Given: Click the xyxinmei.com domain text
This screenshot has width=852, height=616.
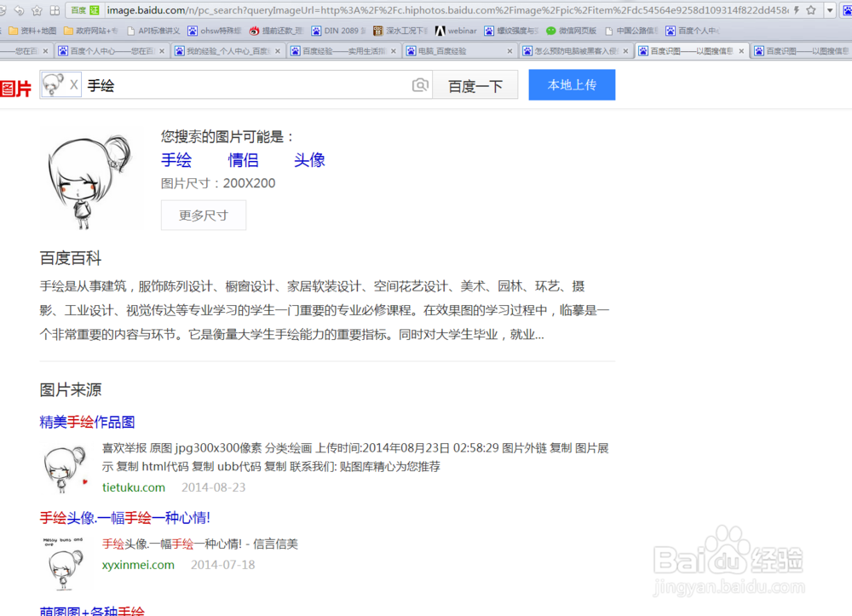Looking at the screenshot, I should 138,565.
